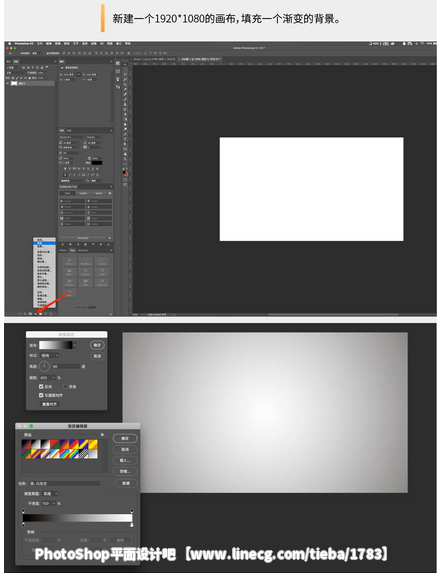The width and height of the screenshot is (443, 573).
Task: Click the left black color stop
Action: coord(23,525)
